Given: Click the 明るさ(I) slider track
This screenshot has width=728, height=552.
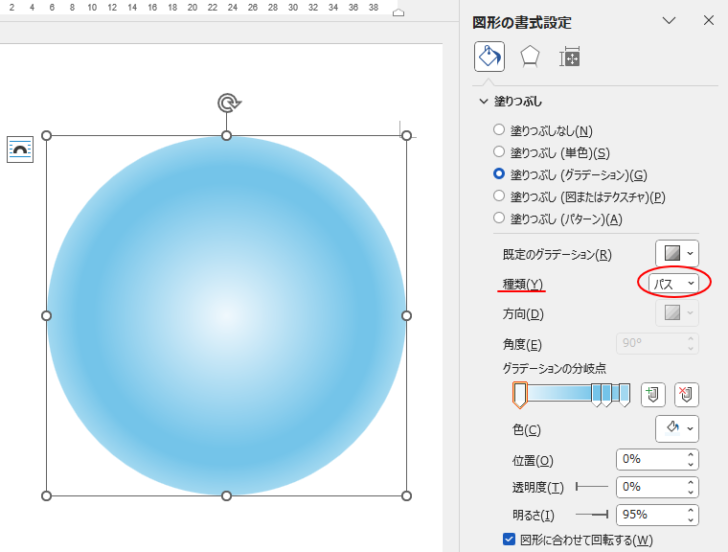Looking at the screenshot, I should (592, 514).
